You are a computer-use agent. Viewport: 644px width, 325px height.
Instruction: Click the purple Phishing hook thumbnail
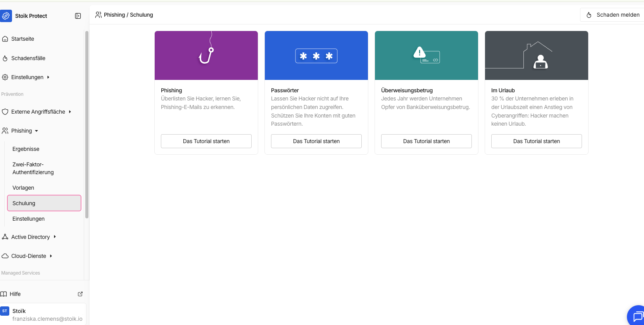pyautogui.click(x=206, y=55)
